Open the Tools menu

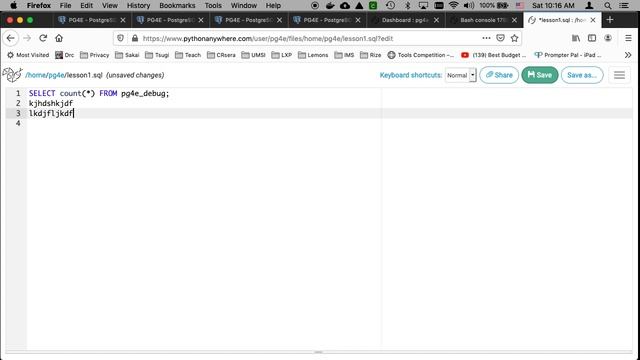pyautogui.click(x=213, y=5)
